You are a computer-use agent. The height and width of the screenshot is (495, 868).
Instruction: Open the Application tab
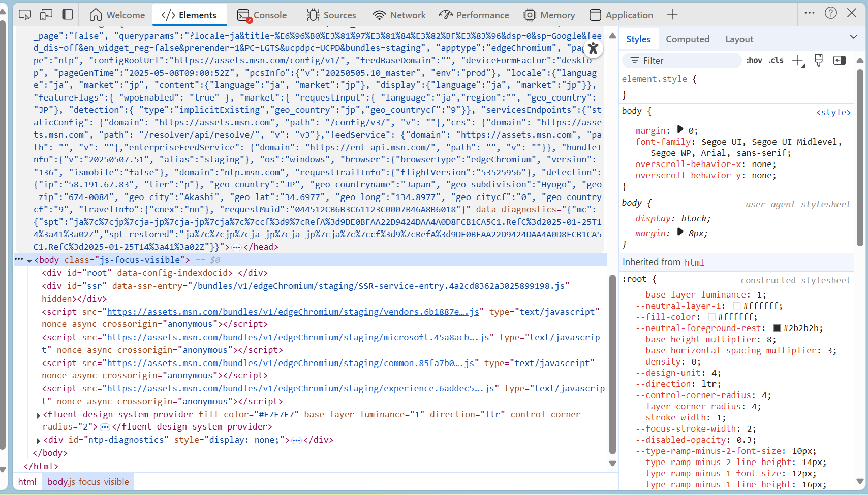click(x=621, y=15)
